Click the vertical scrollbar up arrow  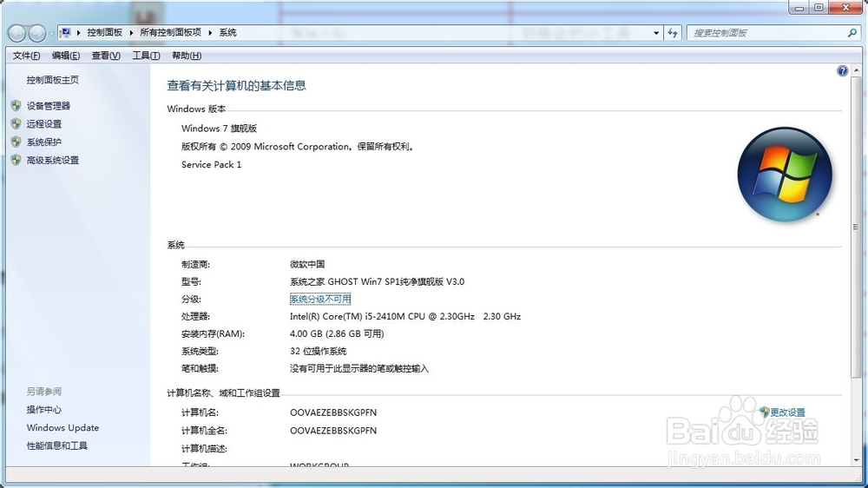click(x=857, y=71)
